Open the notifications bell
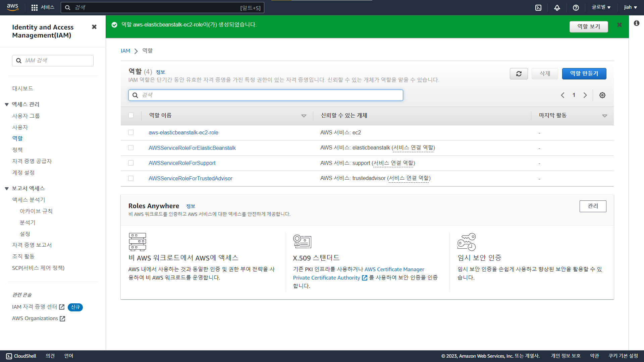644x362 pixels. [557, 8]
